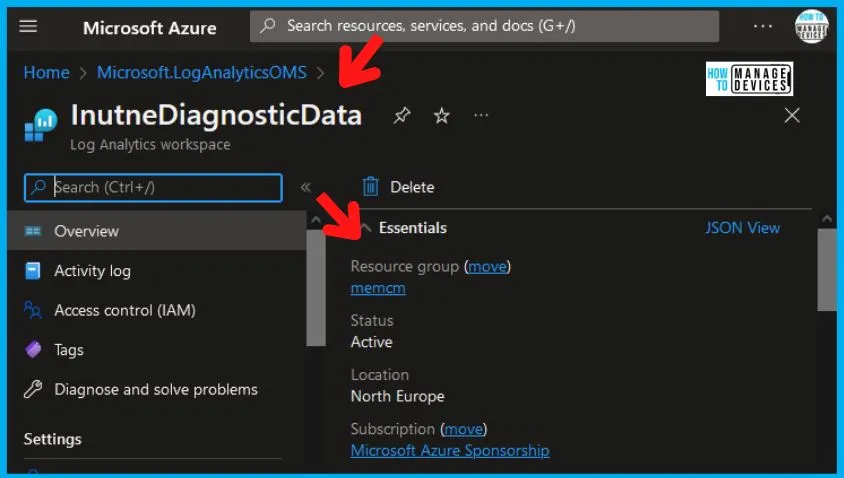Open the account avatar menu
844x478 pixels.
point(811,26)
